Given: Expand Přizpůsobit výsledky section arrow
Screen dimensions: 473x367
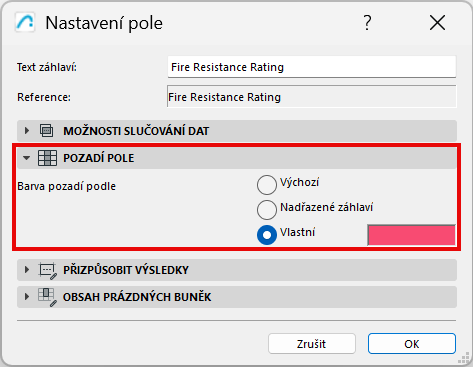Looking at the screenshot, I should pos(27,269).
